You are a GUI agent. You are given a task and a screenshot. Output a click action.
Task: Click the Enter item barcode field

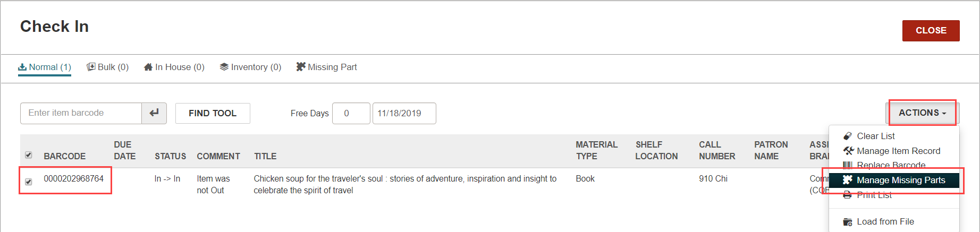click(81, 113)
